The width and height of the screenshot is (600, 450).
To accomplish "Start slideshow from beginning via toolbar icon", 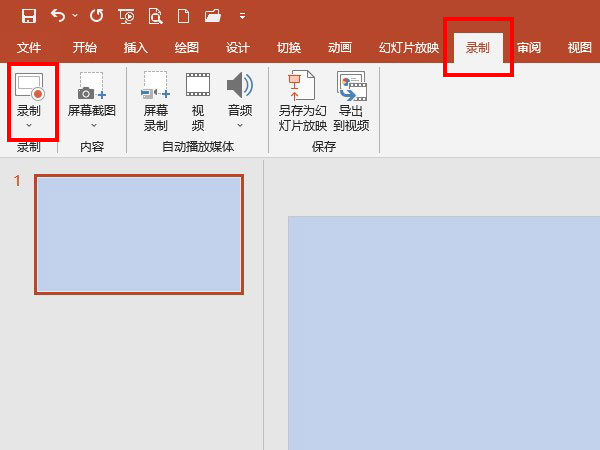I will (126, 16).
